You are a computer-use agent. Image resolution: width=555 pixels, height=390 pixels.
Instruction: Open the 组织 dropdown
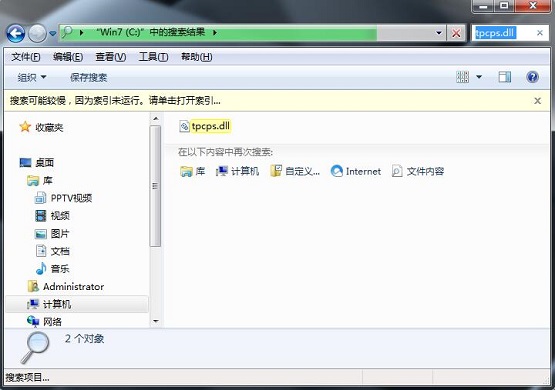32,77
